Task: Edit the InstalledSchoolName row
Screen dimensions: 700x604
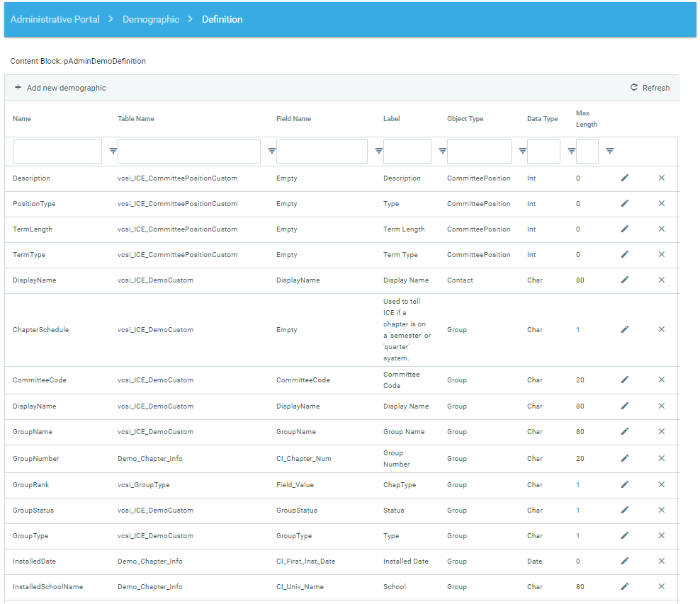Action: pos(624,586)
